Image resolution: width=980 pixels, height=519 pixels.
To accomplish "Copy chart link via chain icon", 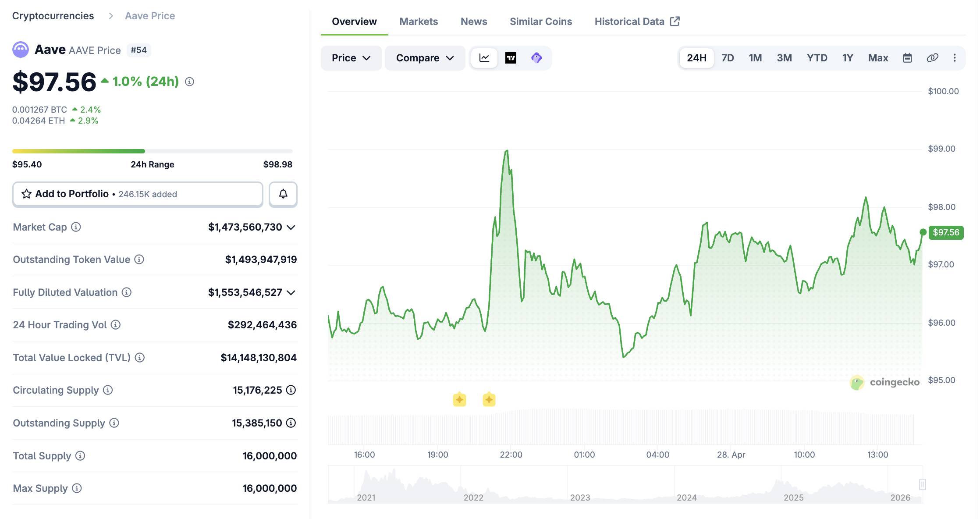I will (932, 58).
